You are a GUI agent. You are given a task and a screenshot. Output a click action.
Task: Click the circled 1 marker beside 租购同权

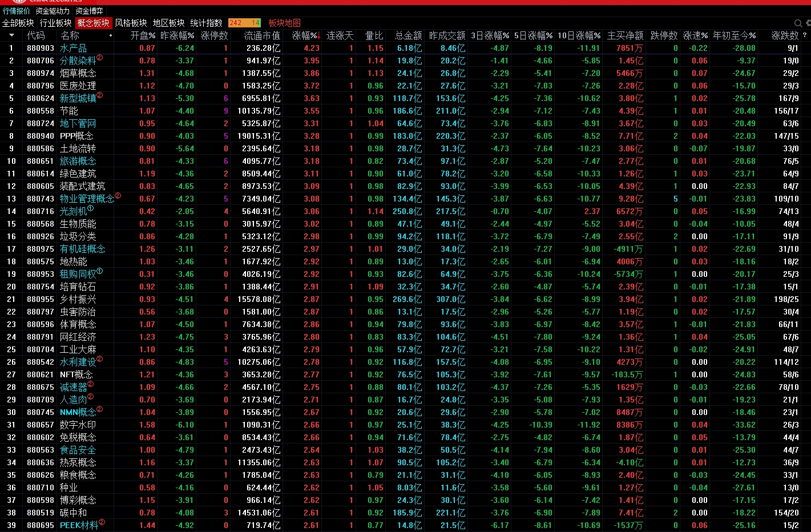click(x=99, y=271)
